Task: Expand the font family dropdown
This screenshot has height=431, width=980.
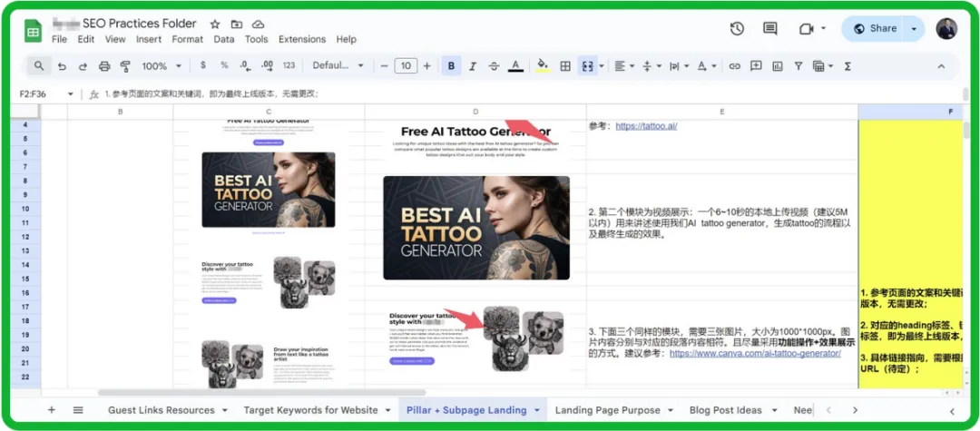Action: [x=338, y=66]
